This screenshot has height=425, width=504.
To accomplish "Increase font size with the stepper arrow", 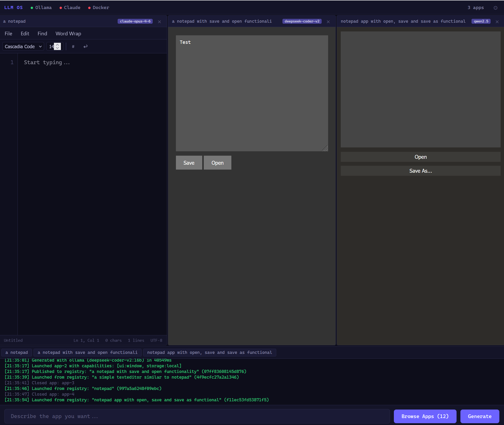I will point(57,45).
